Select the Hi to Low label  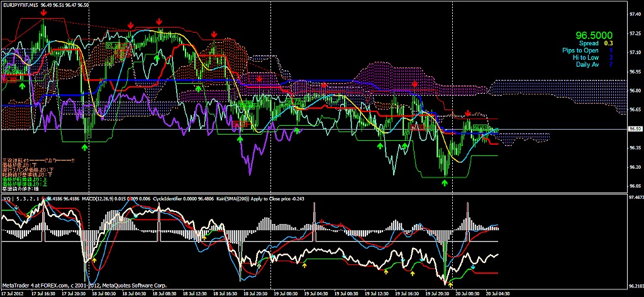585,57
